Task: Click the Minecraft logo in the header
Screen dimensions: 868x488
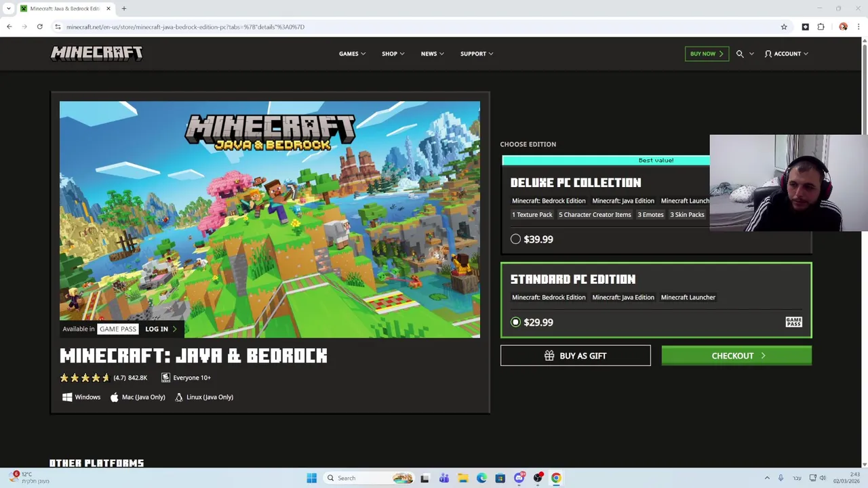Action: click(96, 54)
